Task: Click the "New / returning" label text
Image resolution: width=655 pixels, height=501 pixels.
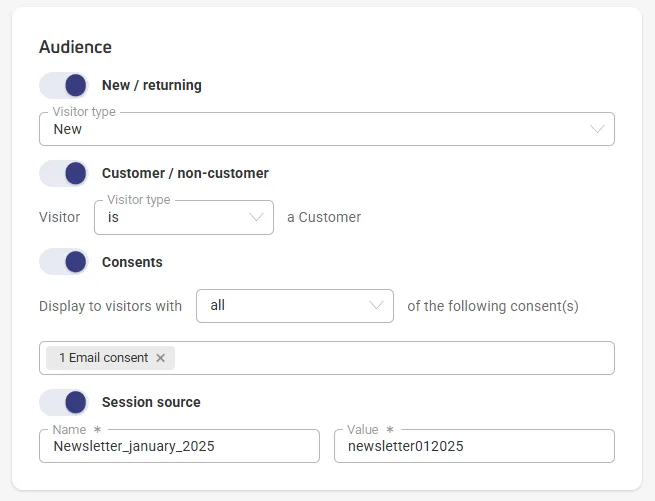Action: [152, 85]
